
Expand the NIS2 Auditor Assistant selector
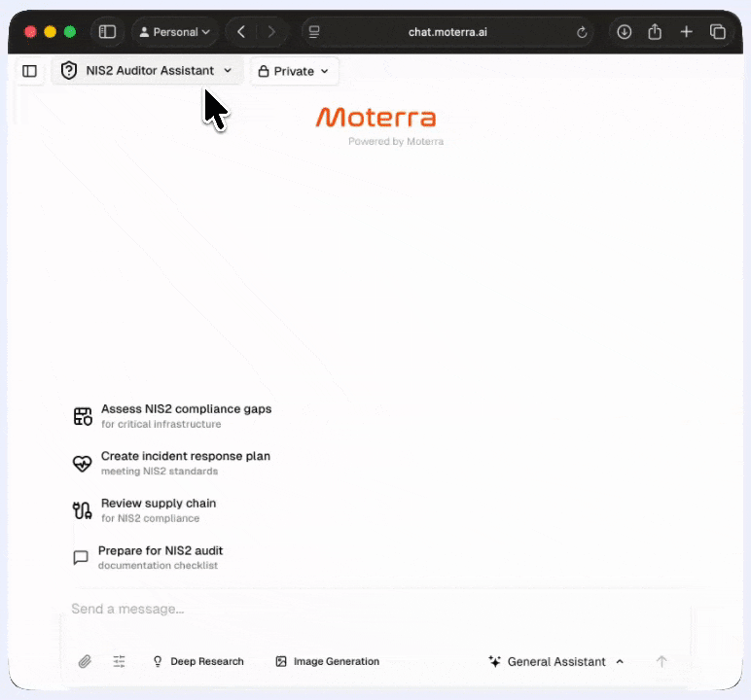pos(147,71)
